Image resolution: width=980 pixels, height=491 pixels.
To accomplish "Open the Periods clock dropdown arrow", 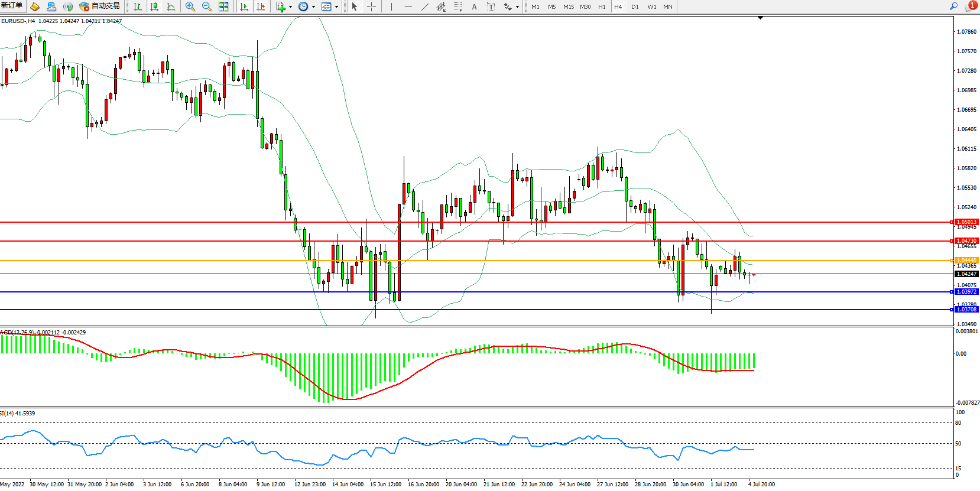I will point(313,7).
